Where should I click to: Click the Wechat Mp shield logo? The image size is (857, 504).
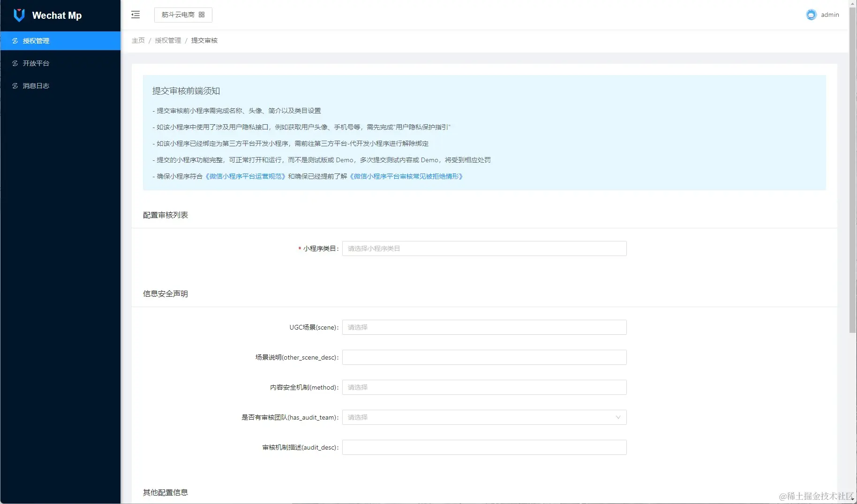click(x=18, y=15)
